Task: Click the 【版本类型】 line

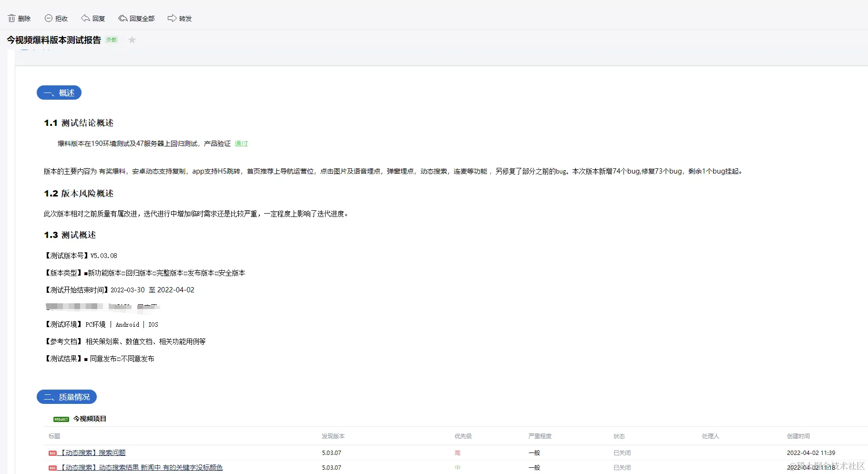Action: 144,273
